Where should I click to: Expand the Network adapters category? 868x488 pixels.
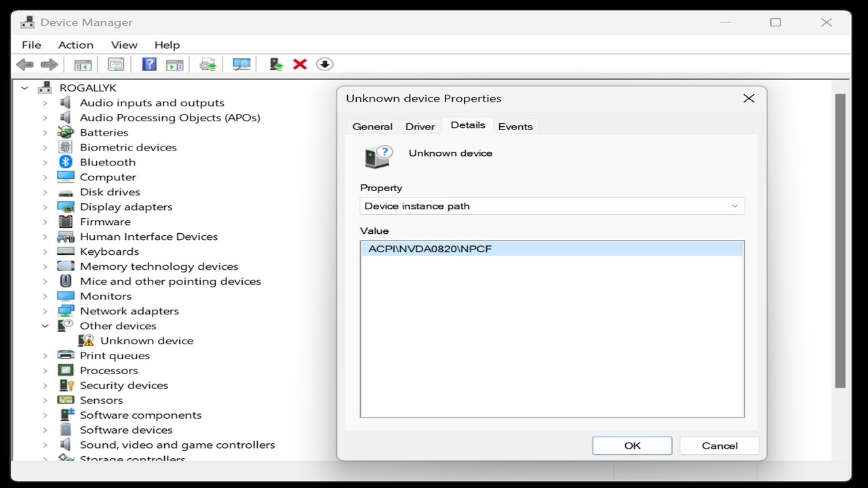point(45,310)
